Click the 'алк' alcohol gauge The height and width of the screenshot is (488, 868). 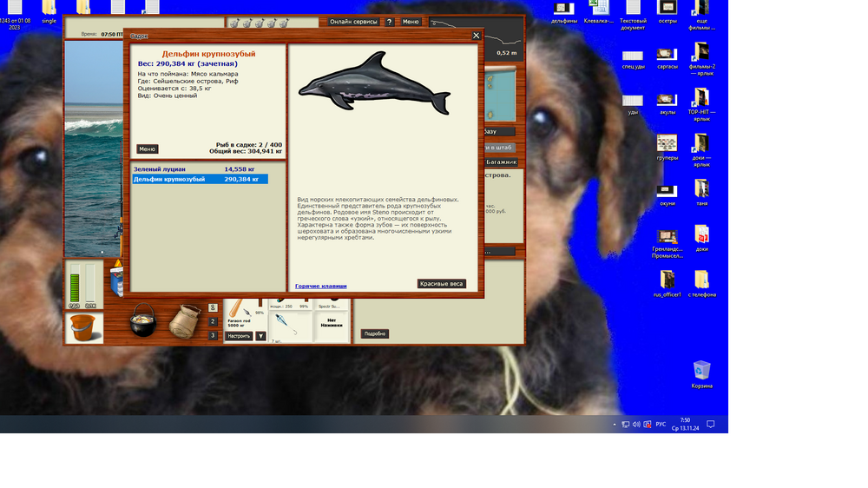tap(90, 286)
